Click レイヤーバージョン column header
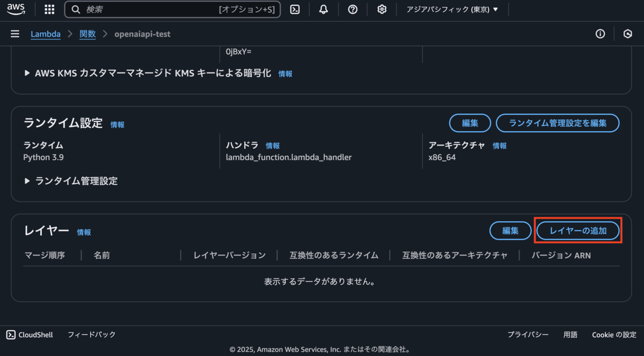The image size is (644, 356). pos(230,255)
